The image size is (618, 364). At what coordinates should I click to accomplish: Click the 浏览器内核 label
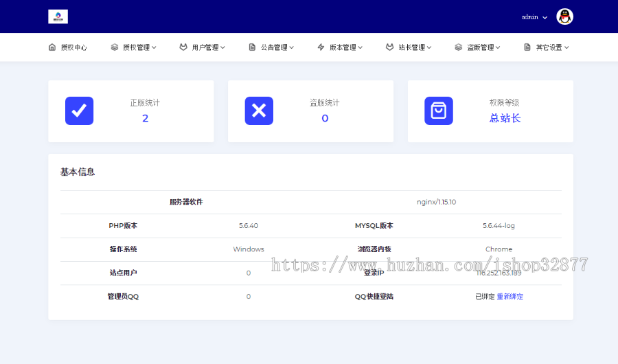click(374, 249)
